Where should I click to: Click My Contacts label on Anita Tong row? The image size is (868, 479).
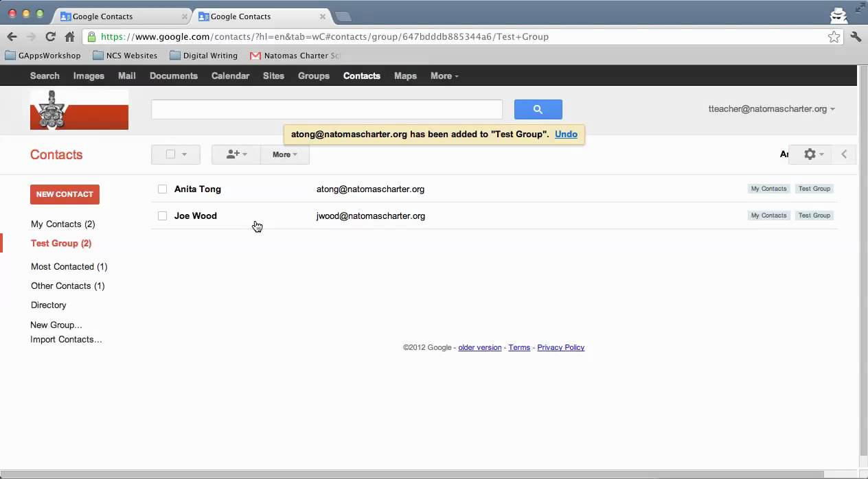pyautogui.click(x=769, y=189)
